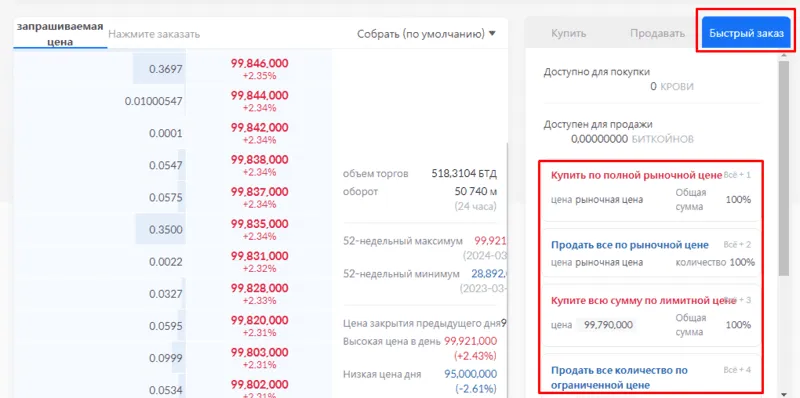This screenshot has height=398, width=800.
Task: Open the Быстрый заказ tab
Action: click(x=746, y=34)
